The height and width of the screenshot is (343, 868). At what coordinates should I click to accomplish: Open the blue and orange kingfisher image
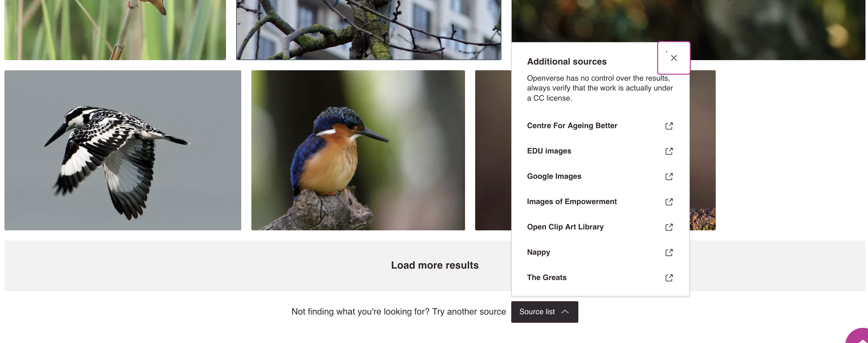coord(358,150)
